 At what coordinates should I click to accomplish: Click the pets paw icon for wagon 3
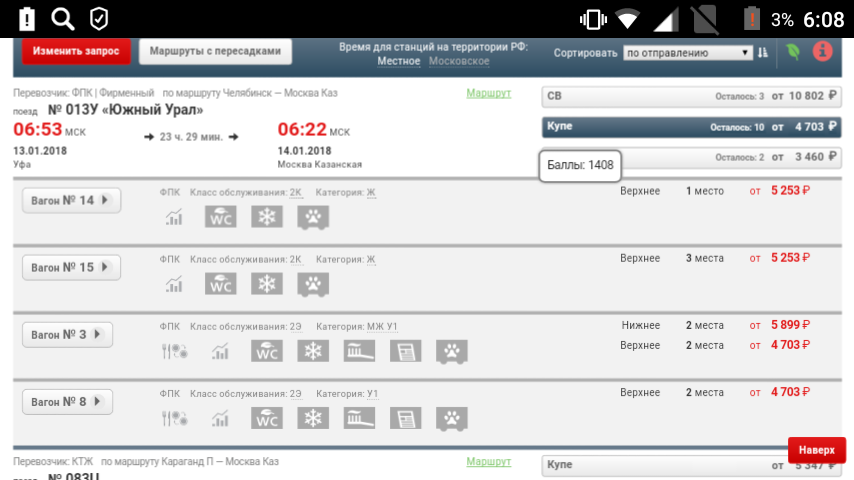452,351
